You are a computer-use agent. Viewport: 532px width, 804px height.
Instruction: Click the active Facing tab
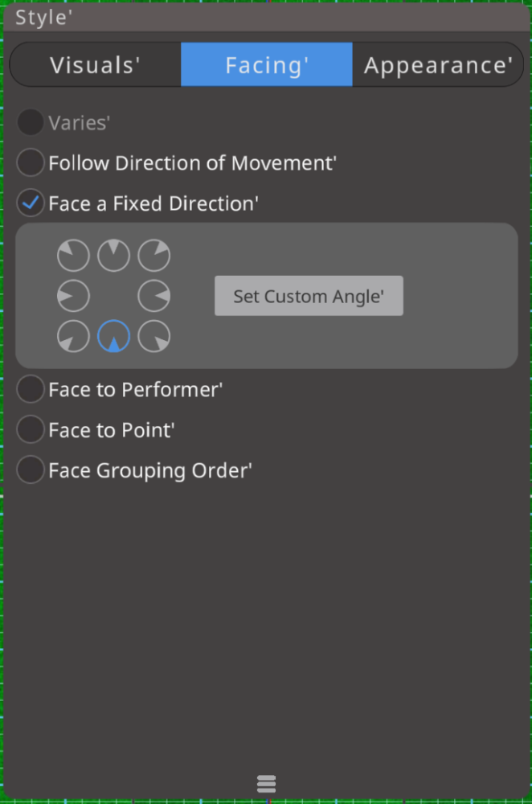tap(266, 64)
